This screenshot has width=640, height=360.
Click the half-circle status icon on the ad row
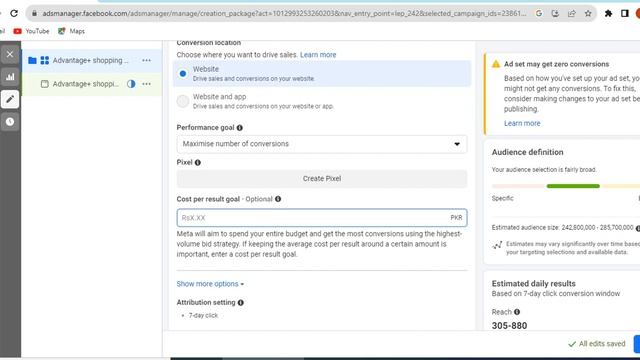[x=131, y=84]
